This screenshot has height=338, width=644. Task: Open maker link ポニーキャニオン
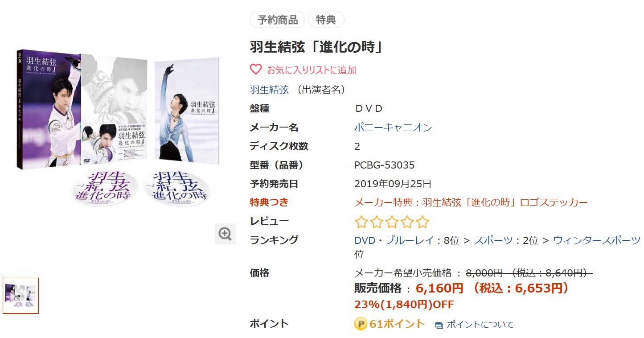393,128
